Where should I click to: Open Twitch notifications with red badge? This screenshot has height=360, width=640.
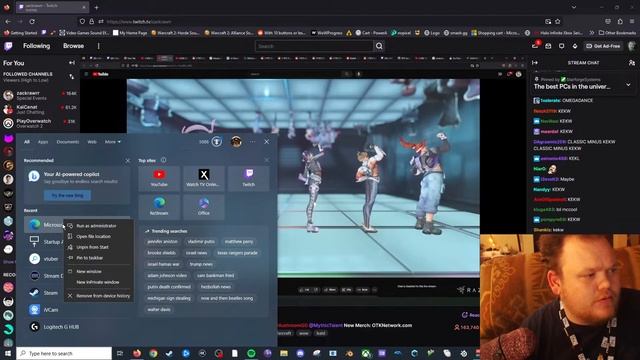click(535, 45)
